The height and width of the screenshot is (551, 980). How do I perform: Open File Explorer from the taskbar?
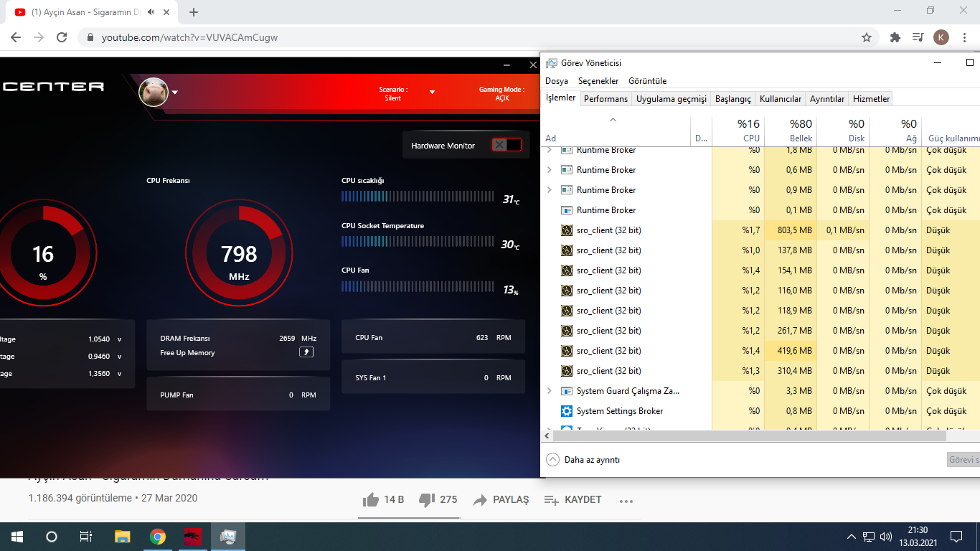pyautogui.click(x=123, y=537)
